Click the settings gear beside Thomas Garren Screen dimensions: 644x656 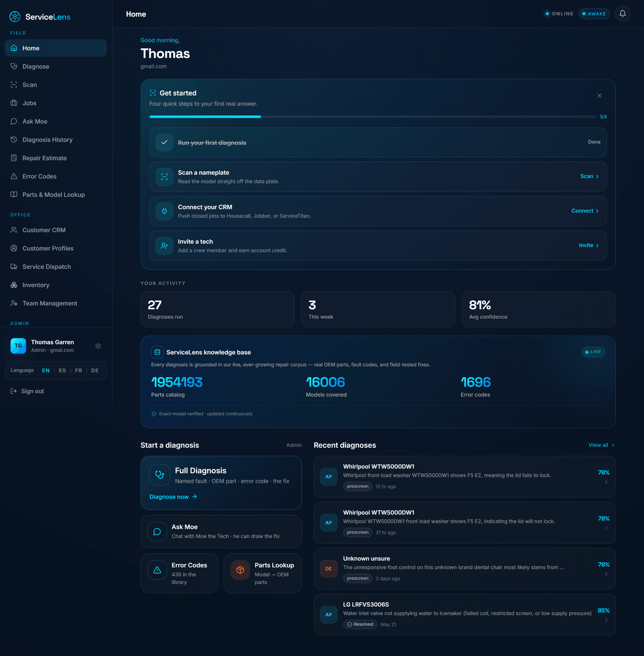tap(98, 346)
